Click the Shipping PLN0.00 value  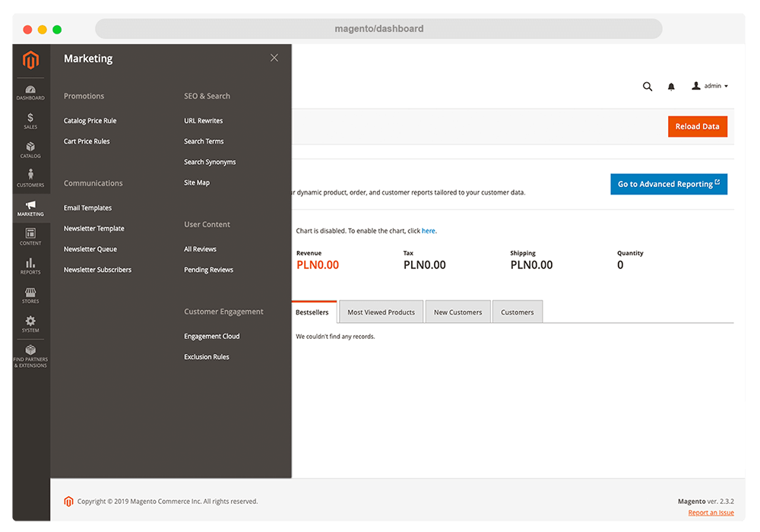coord(532,265)
